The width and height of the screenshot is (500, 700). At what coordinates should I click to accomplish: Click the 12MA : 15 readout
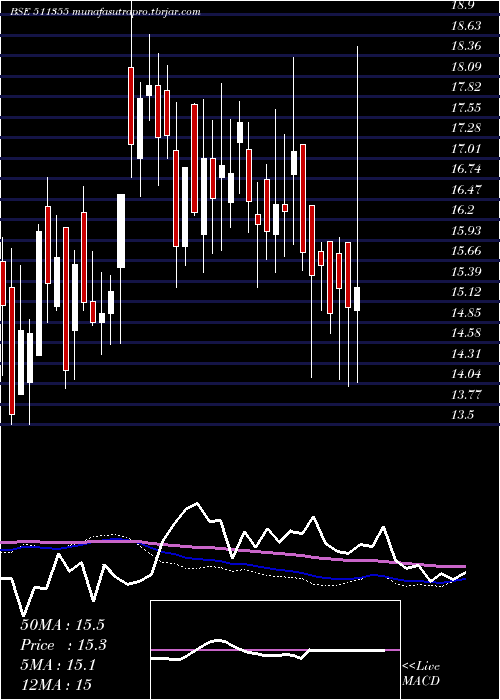[56, 685]
